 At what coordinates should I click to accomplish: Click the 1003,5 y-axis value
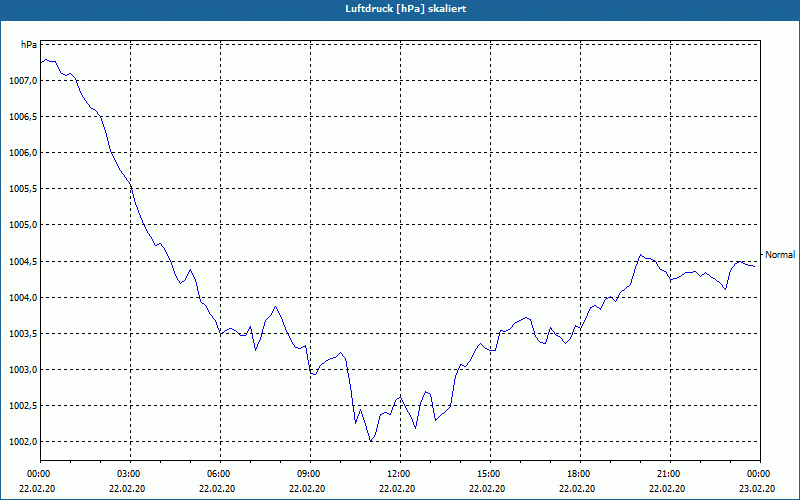(23, 334)
